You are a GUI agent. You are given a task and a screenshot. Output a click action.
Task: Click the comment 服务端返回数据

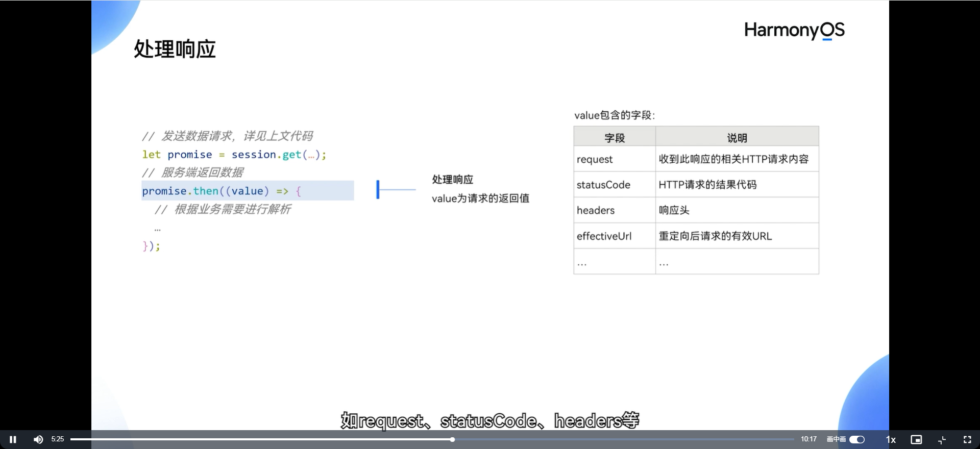(192, 172)
